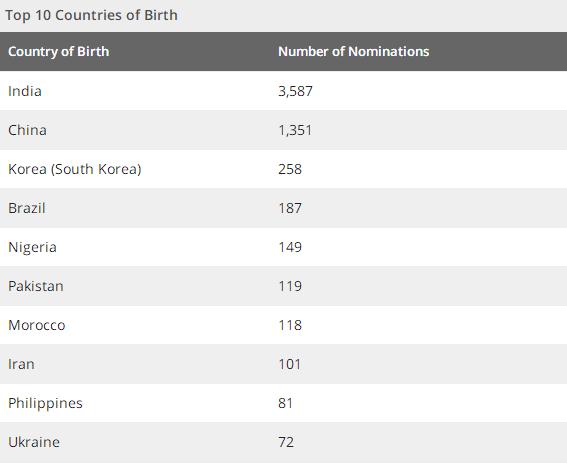Viewport: 567px width, 463px height.
Task: Select the Philippines row label
Action: [x=45, y=403]
